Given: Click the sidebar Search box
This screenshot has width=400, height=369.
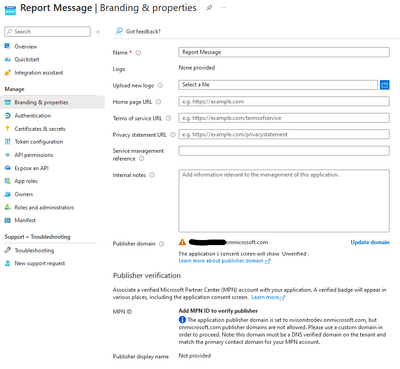Looking at the screenshot, I should (x=47, y=32).
